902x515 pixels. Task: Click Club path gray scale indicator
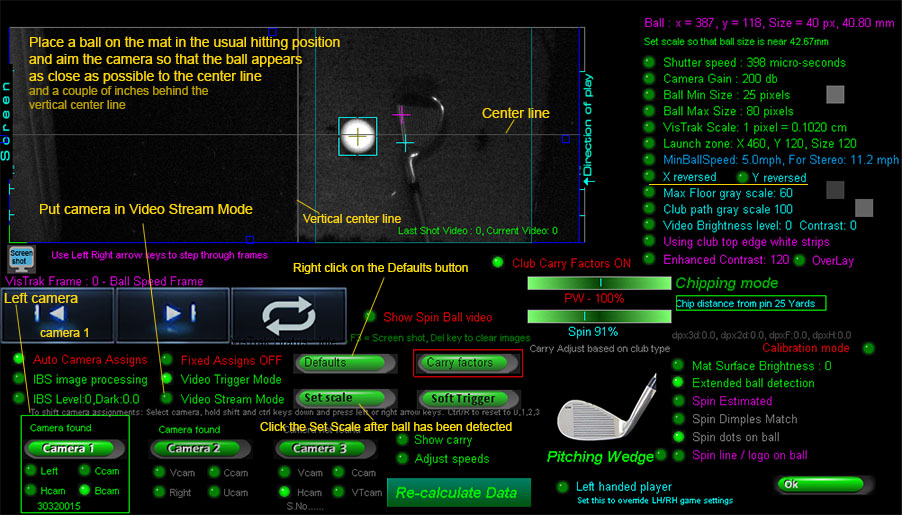click(x=649, y=208)
